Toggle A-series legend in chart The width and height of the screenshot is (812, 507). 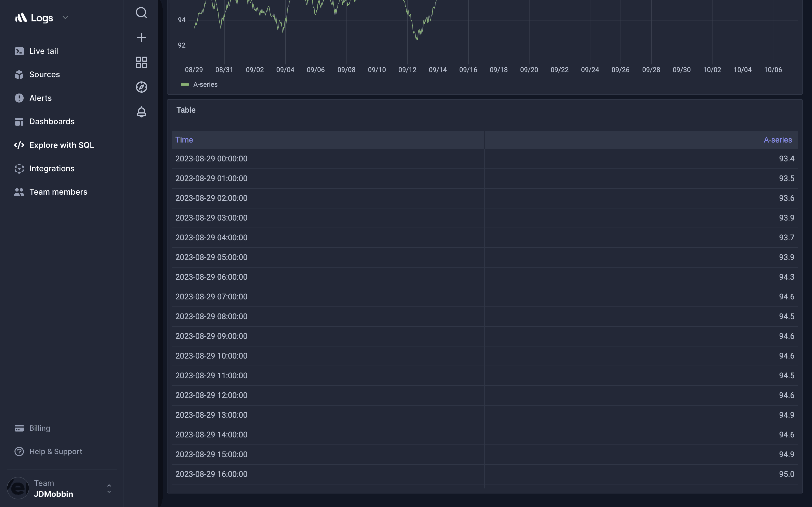[205, 84]
